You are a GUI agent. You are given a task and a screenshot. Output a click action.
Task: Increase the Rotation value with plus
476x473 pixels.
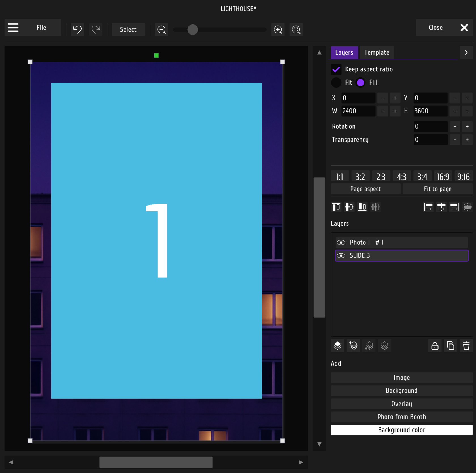(x=467, y=126)
